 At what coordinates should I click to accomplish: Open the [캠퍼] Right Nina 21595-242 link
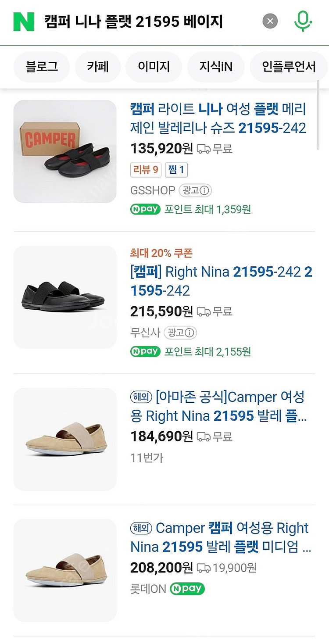[222, 281]
